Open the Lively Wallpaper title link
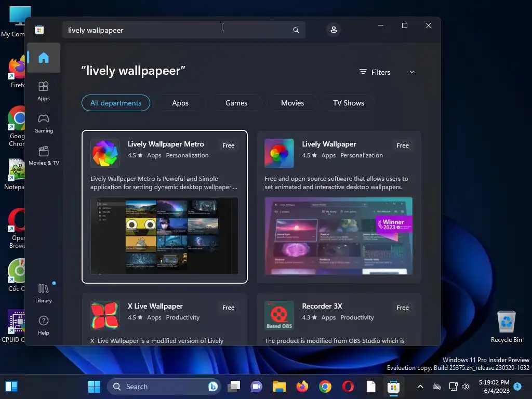Screen dimensions: 532x399 coord(329,144)
